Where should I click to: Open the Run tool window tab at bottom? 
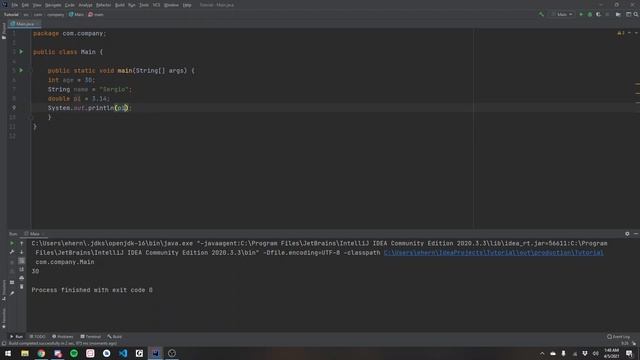click(x=16, y=337)
